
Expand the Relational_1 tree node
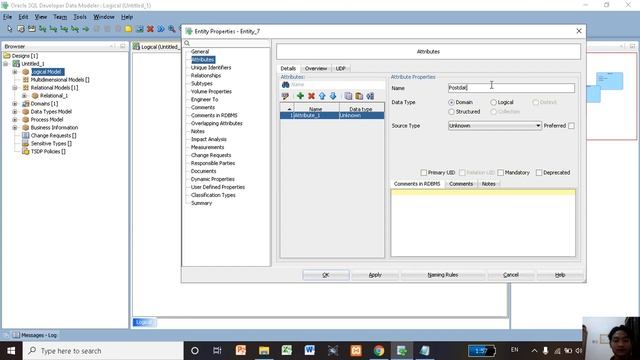coord(24,96)
